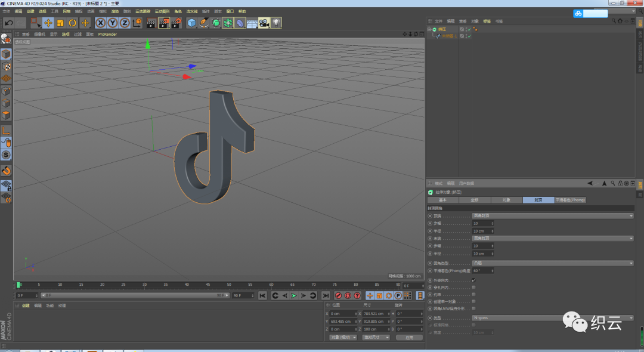Open the ProRender viewport menu
The width and height of the screenshot is (644, 352).
107,35
